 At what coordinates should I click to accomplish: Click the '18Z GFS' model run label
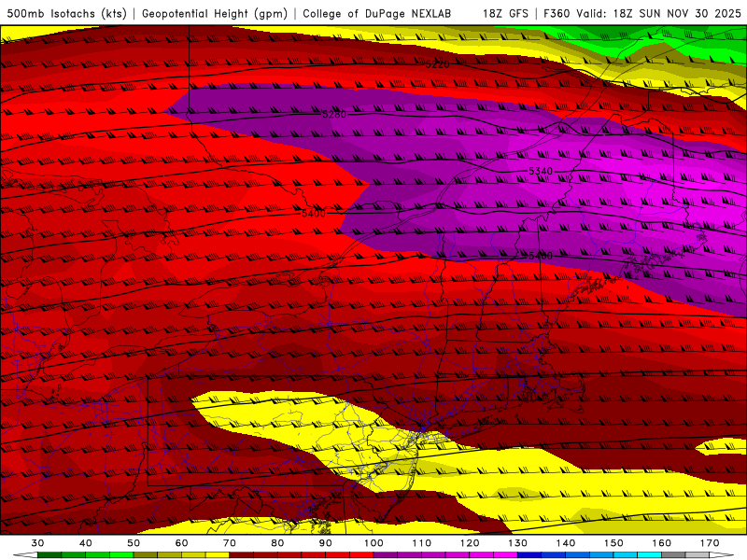pyautogui.click(x=506, y=13)
